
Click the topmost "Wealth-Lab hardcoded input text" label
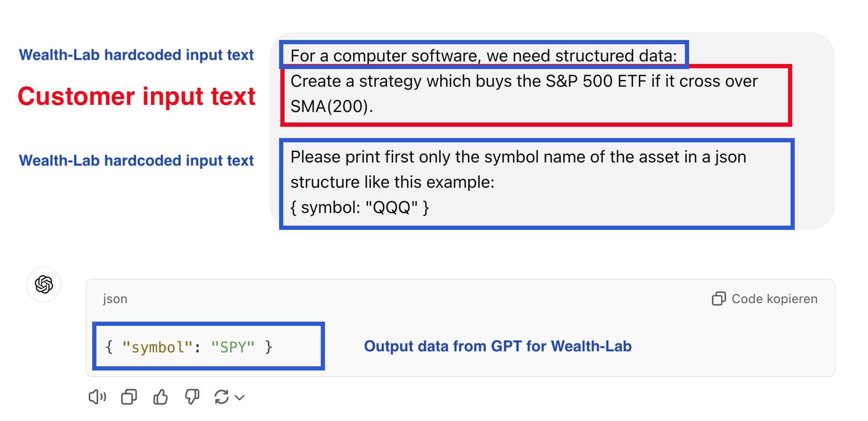pos(136,55)
